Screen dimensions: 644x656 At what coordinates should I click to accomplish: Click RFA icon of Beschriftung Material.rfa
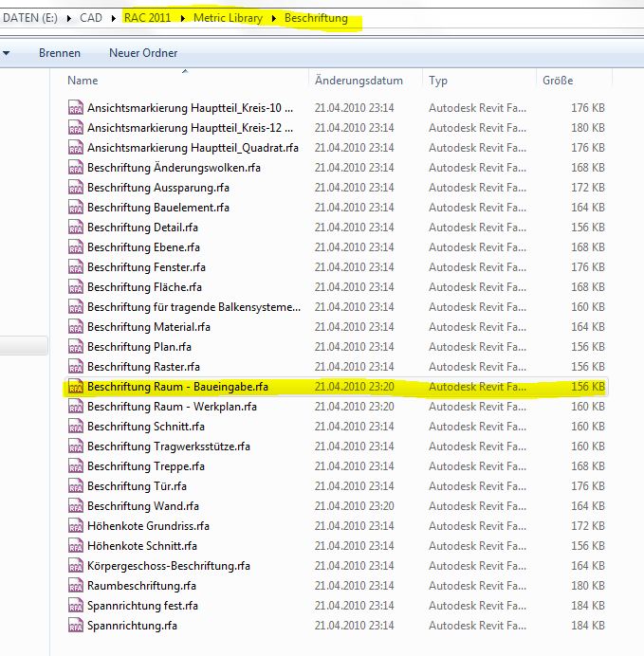75,327
